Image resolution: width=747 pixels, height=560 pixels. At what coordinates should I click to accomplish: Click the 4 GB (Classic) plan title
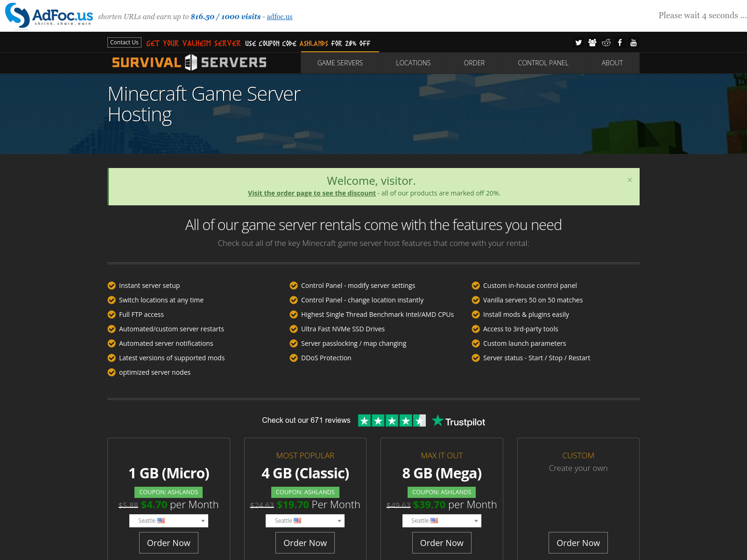305,473
